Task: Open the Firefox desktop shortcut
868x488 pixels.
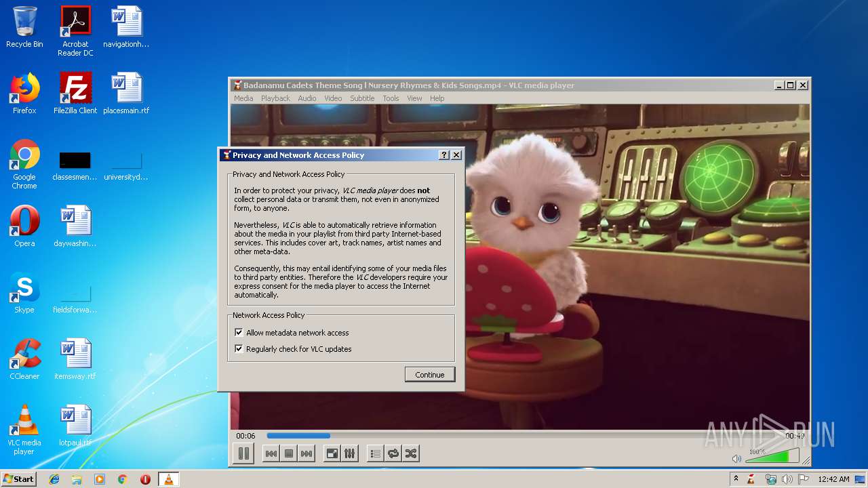Action: point(24,94)
